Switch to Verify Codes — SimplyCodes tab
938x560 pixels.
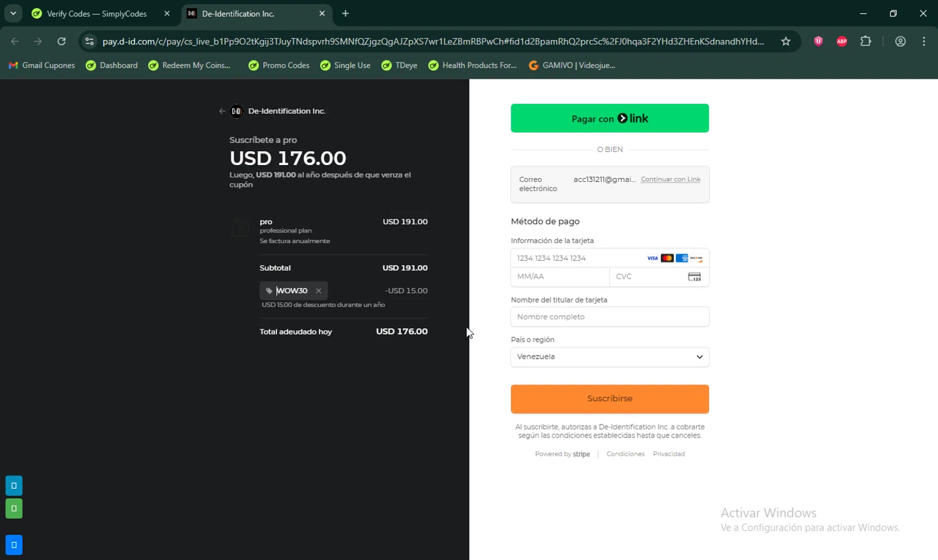point(97,14)
